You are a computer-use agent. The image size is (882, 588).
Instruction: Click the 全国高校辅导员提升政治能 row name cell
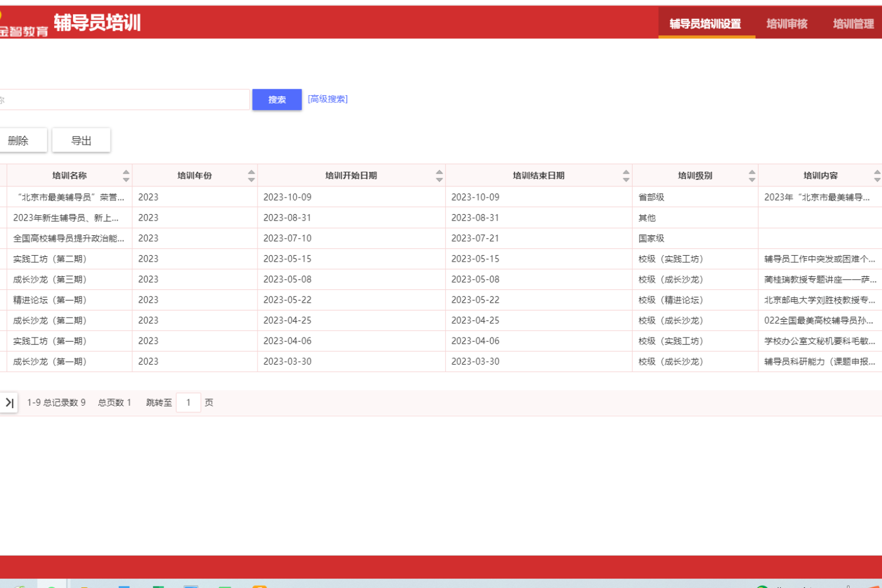click(x=68, y=239)
